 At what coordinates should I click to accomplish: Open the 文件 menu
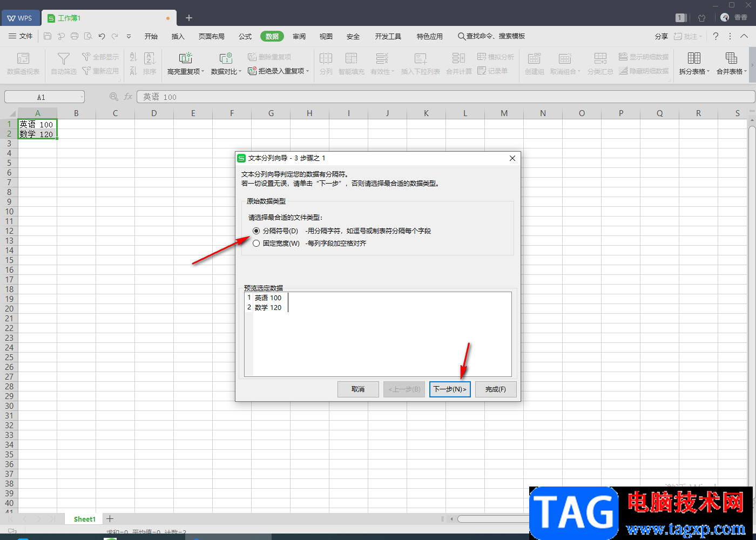pos(21,36)
